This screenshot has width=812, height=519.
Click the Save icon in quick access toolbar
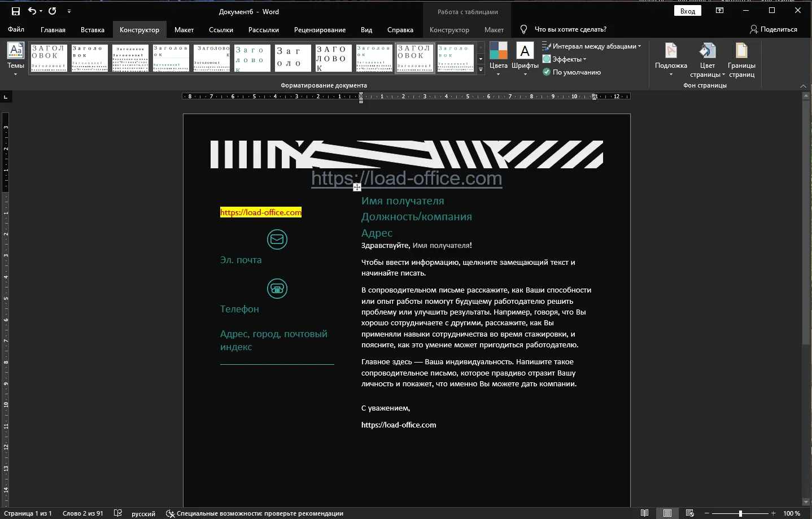coord(15,11)
